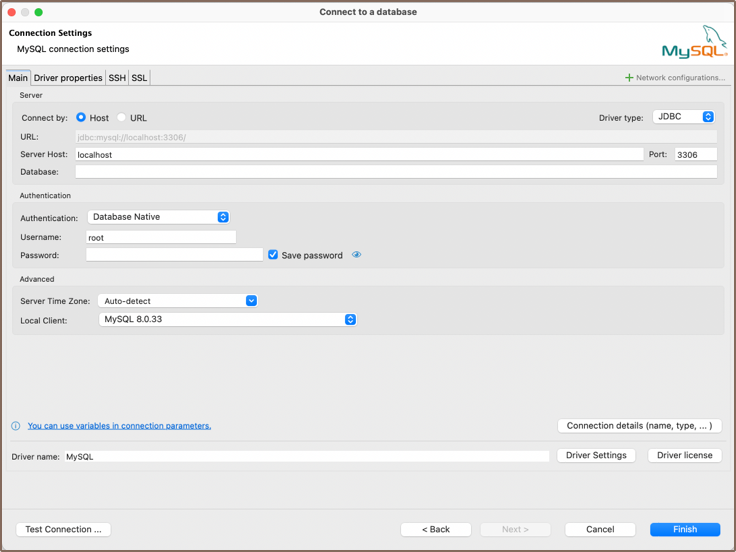Viewport: 736px width, 552px height.
Task: Uncheck the Save password checkbox
Action: 273,255
